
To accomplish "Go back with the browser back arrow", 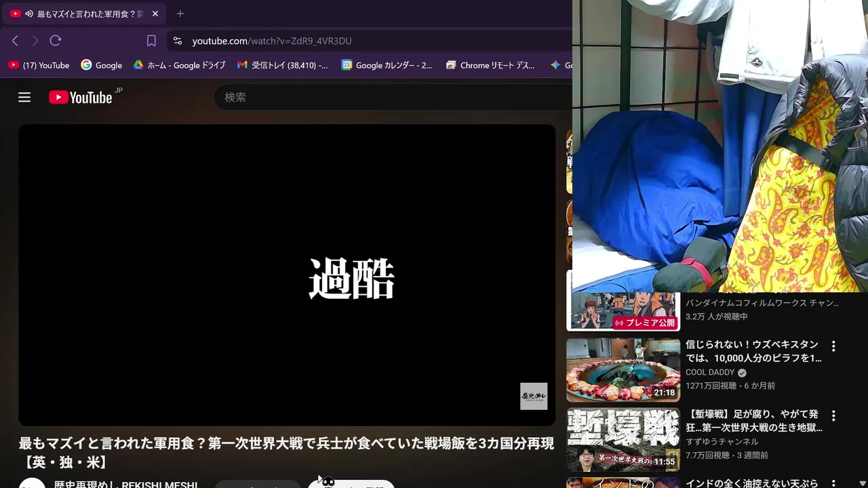I will (x=15, y=41).
